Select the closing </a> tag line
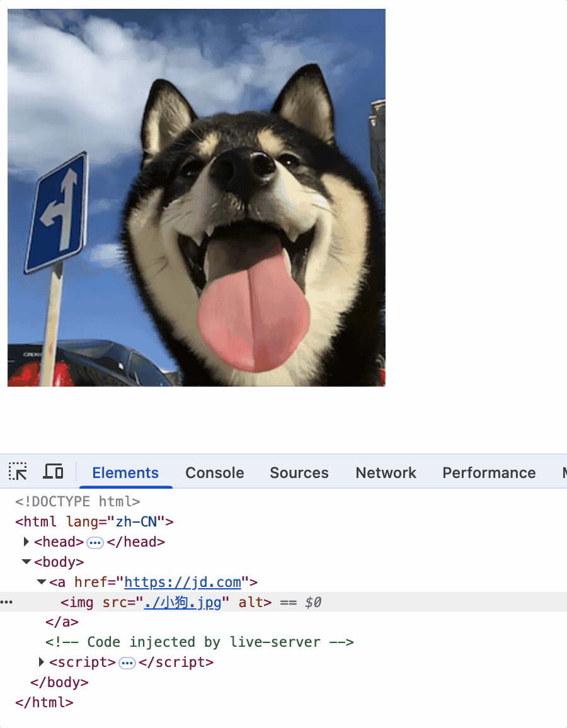Image resolution: width=567 pixels, height=728 pixels. [x=62, y=622]
